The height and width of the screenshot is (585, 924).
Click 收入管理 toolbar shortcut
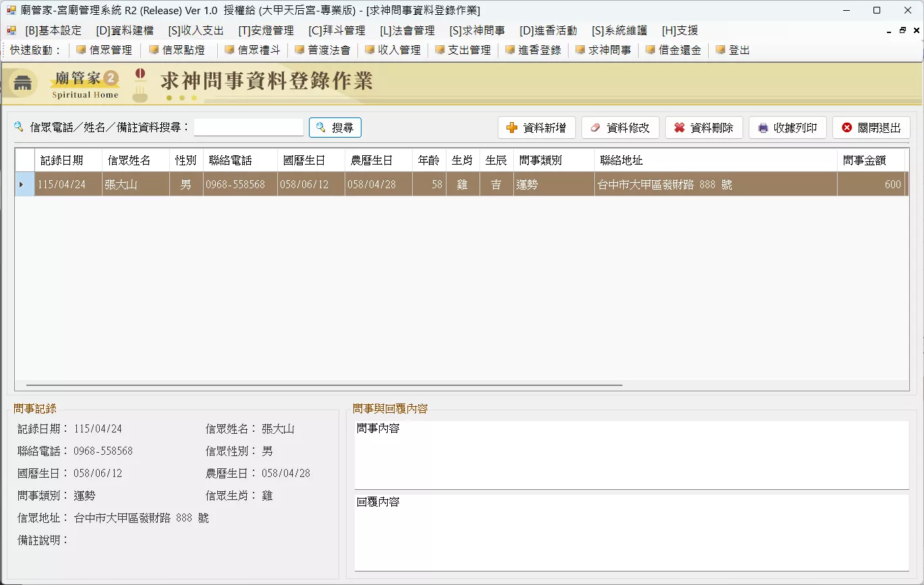point(393,50)
